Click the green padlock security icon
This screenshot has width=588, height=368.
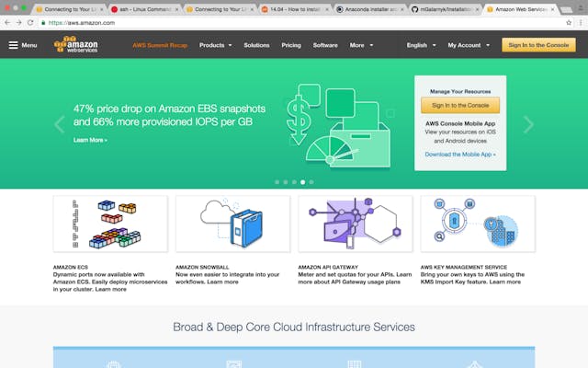pyautogui.click(x=43, y=23)
